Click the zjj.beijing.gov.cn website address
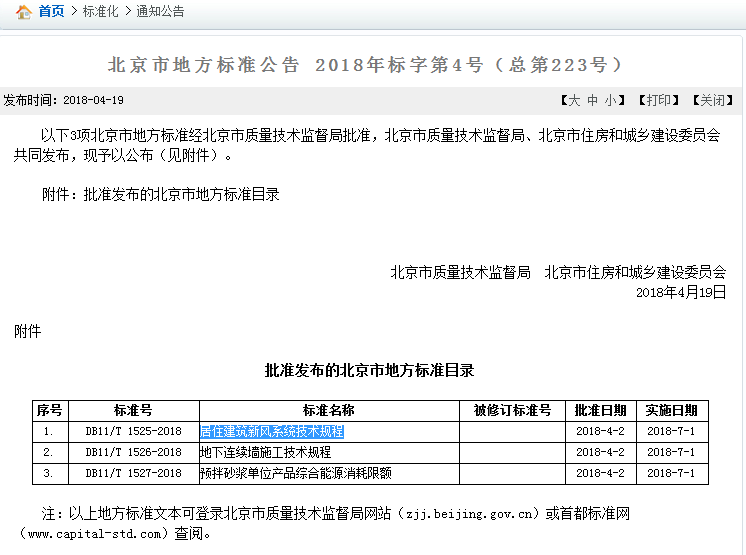The image size is (746, 555). (x=469, y=514)
